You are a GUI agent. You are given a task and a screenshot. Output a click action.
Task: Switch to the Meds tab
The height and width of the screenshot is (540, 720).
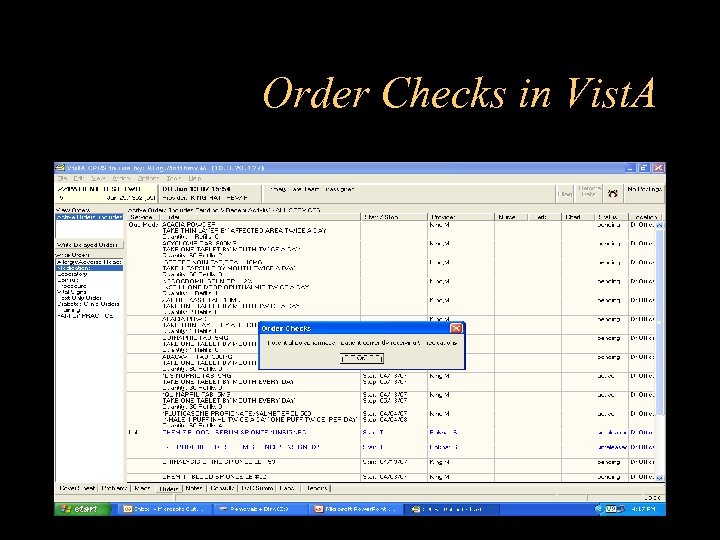click(x=142, y=488)
